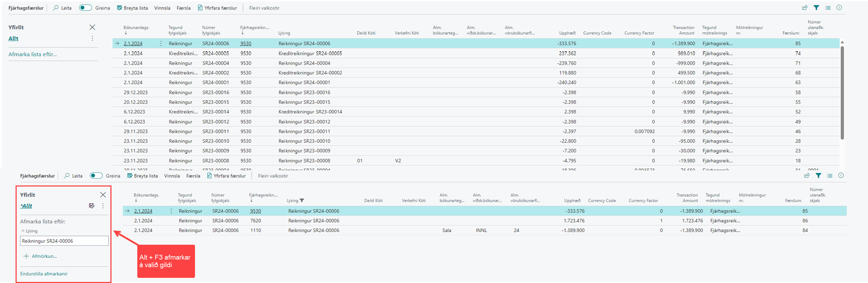Screen dimensions: 868x283
Task: Expand Fleiri valkostir in the upper toolbar
Action: (x=264, y=8)
